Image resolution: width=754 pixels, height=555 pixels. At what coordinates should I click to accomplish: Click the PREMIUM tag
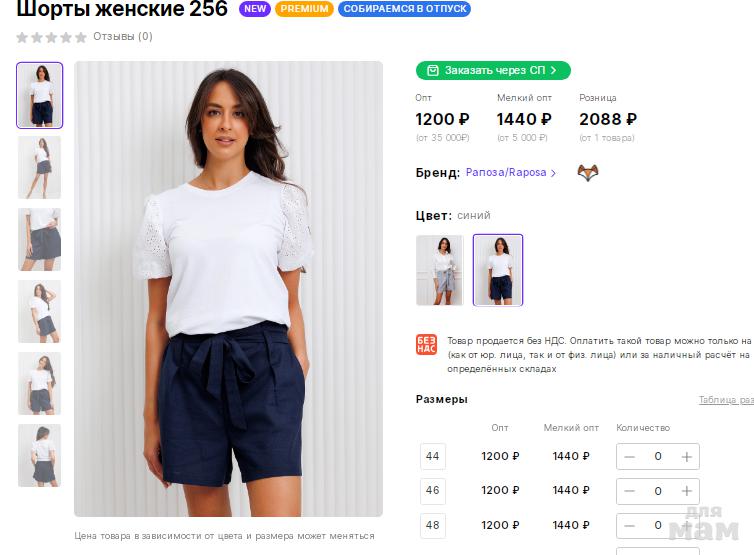pos(304,9)
